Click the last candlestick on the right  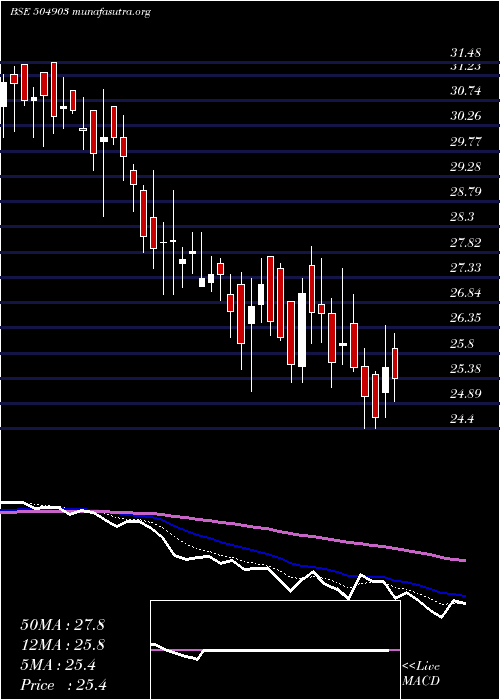pos(395,363)
